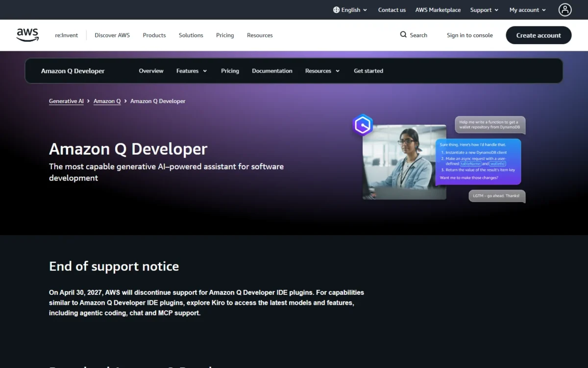The height and width of the screenshot is (368, 588).
Task: Click the AWS logo
Action: [x=27, y=35]
